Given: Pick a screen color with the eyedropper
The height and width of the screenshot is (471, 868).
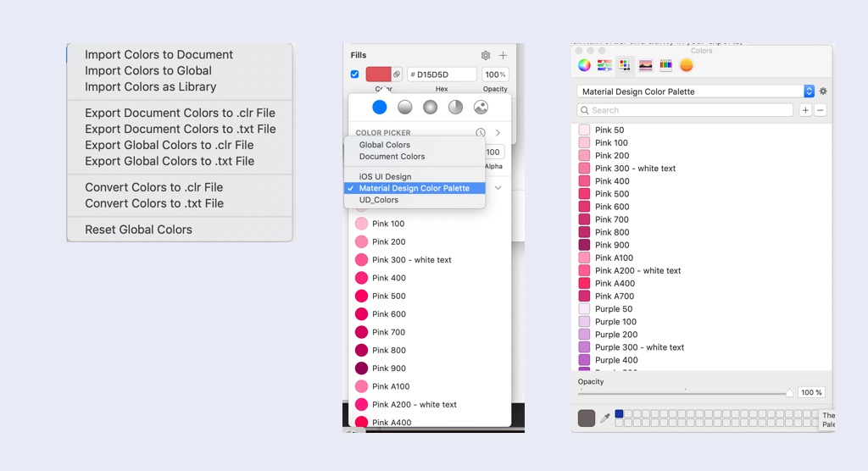Looking at the screenshot, I should click(x=605, y=418).
